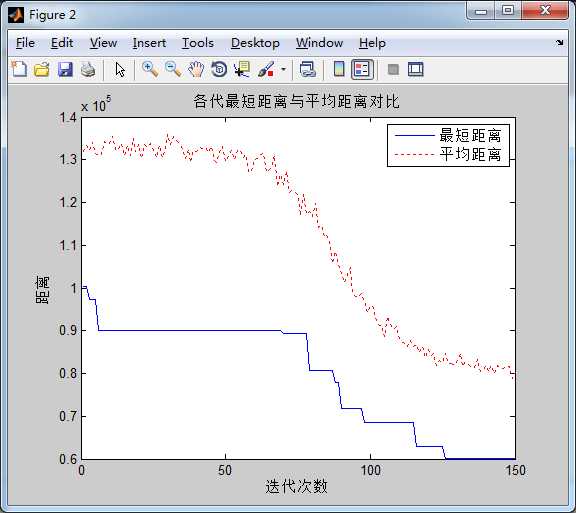Click the y-axis tick label 0.8
Image resolution: width=576 pixels, height=513 pixels.
[x=68, y=373]
